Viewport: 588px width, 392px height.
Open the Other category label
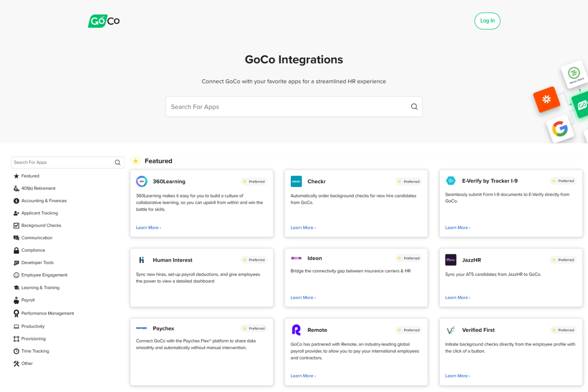[27, 363]
